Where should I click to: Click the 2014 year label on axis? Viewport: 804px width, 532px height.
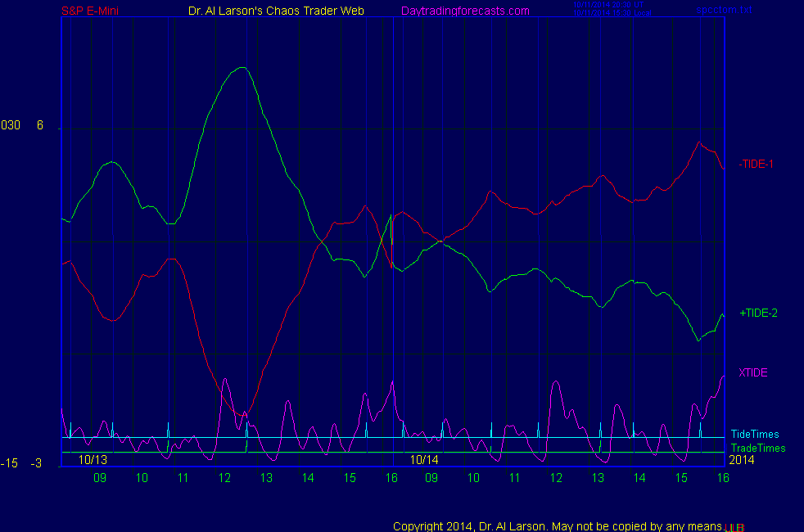point(741,460)
